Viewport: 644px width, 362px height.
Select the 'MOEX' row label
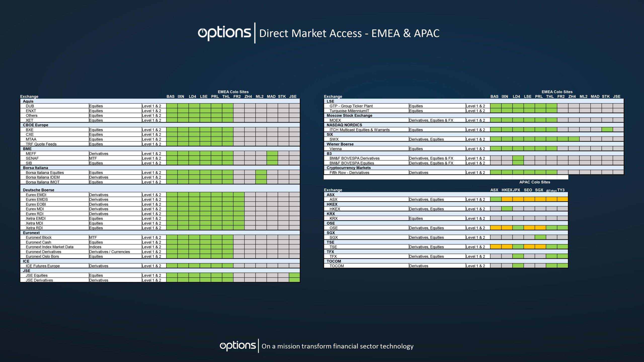tap(335, 120)
